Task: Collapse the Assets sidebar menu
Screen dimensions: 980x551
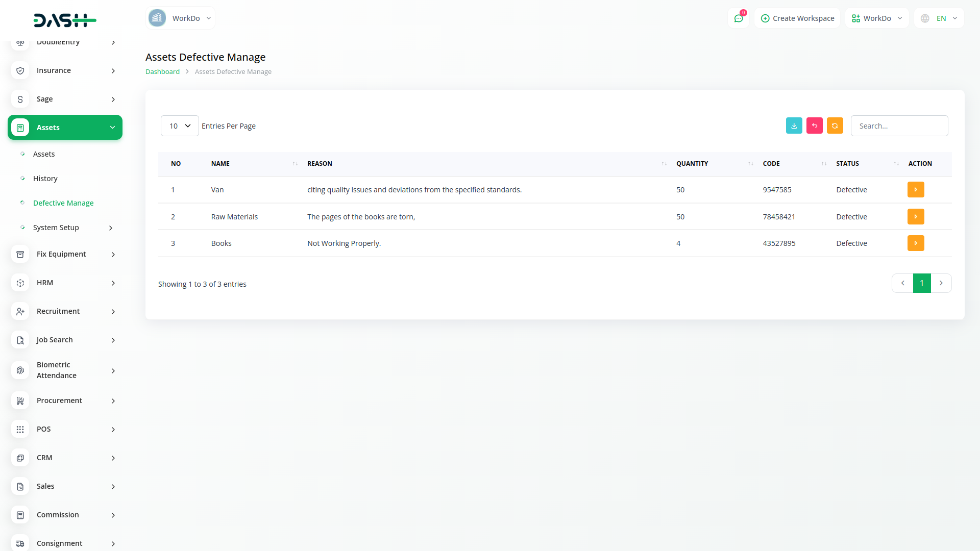Action: click(65, 128)
